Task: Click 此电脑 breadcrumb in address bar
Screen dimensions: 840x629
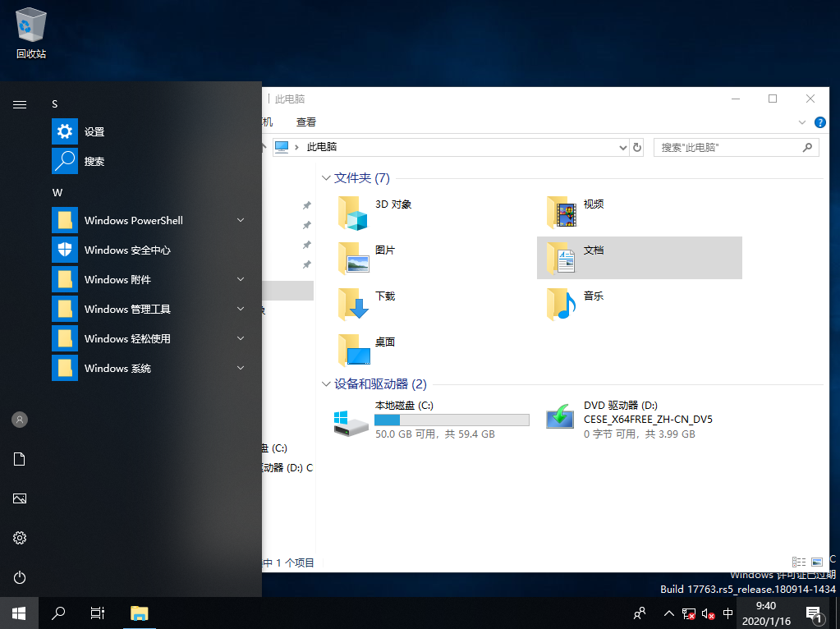Action: (321, 147)
